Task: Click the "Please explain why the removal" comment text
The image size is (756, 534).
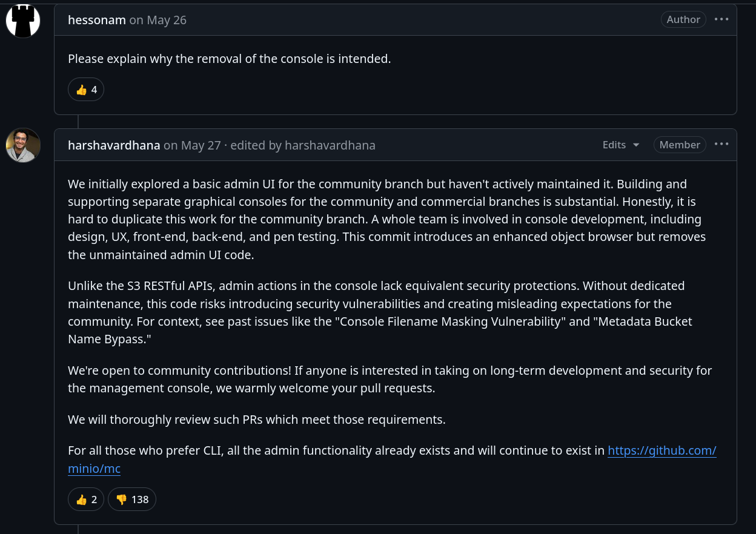Action: coord(229,59)
